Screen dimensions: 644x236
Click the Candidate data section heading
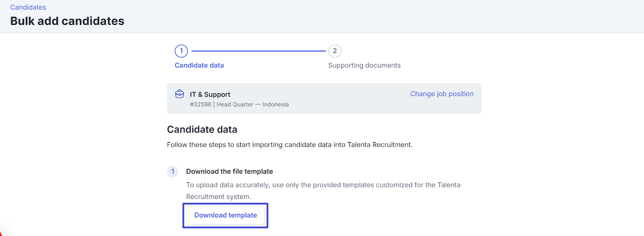tap(202, 129)
